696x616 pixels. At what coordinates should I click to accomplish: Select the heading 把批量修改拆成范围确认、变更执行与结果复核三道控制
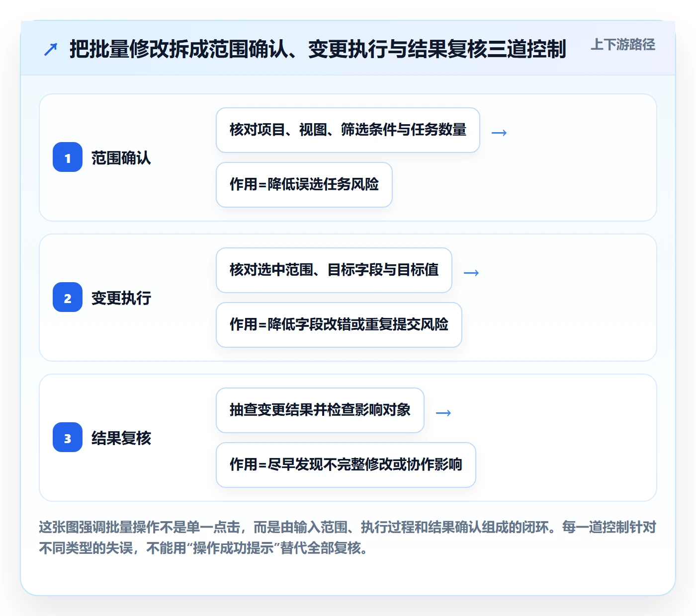tap(318, 49)
